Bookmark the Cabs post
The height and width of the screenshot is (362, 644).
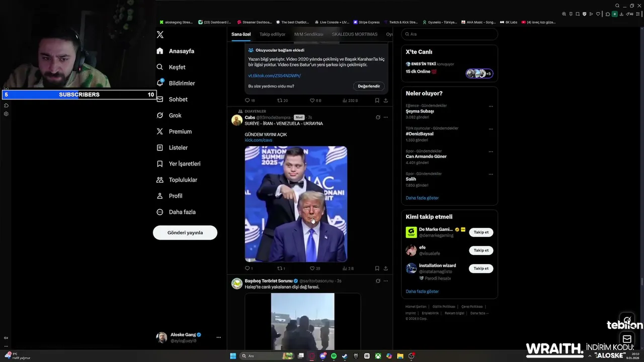(377, 268)
